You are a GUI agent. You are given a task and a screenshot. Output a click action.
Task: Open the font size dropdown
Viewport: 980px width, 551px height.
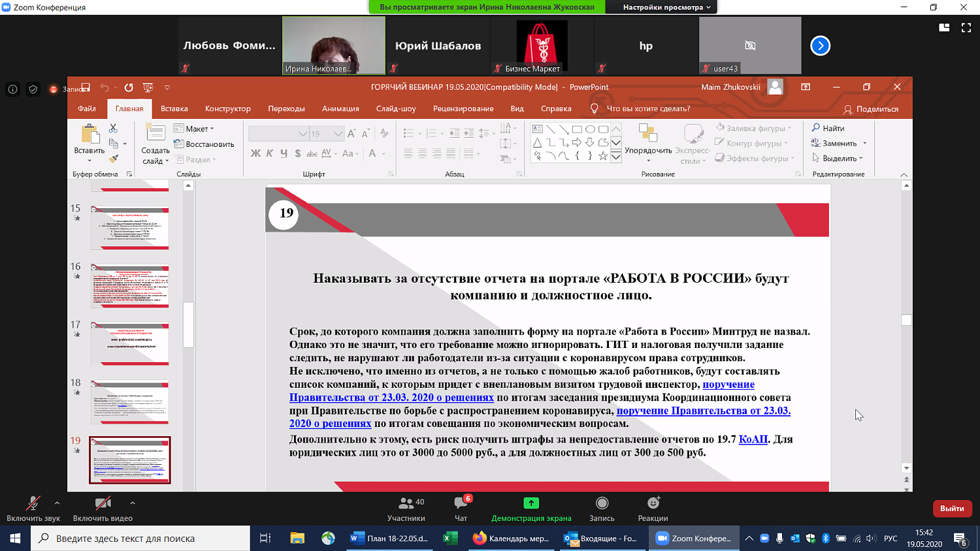tap(338, 133)
